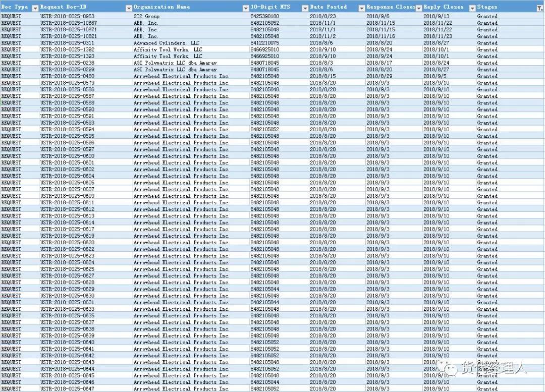Select Response Closes cell 2018/9/6
Image resolution: width=545 pixels, height=392 pixels.
pos(394,16)
